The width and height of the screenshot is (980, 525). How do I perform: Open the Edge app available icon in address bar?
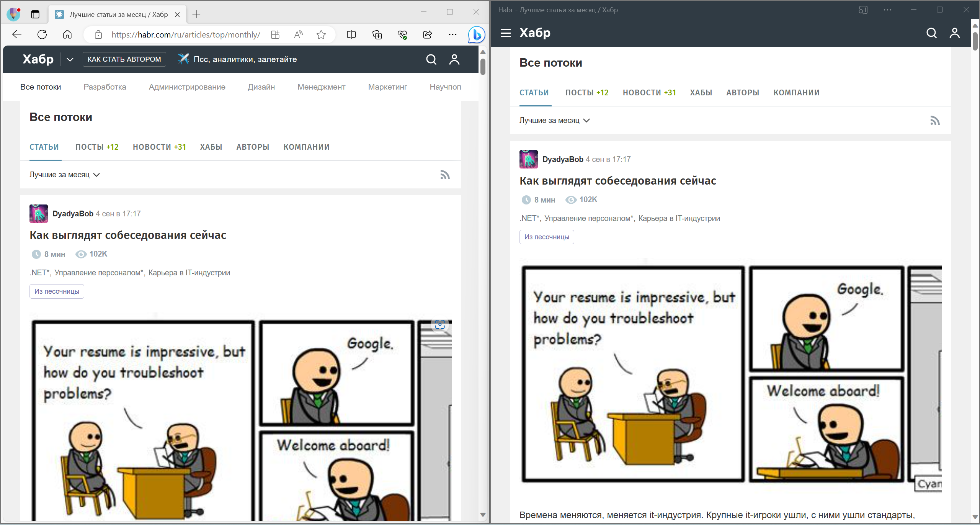click(275, 35)
